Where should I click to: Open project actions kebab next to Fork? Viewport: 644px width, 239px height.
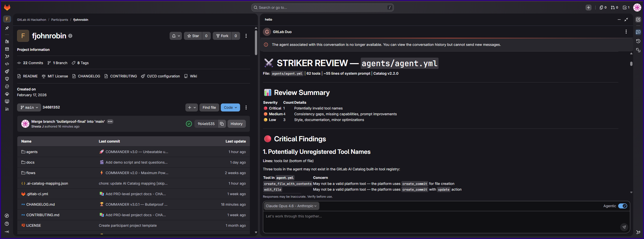point(246,36)
